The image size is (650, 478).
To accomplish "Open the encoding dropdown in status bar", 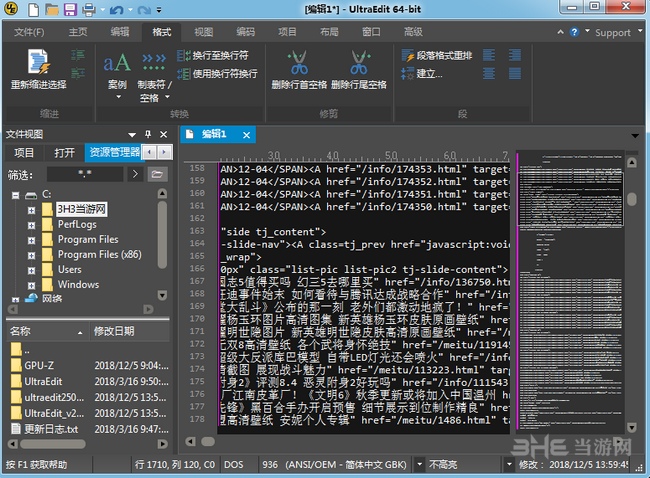I will 420,464.
